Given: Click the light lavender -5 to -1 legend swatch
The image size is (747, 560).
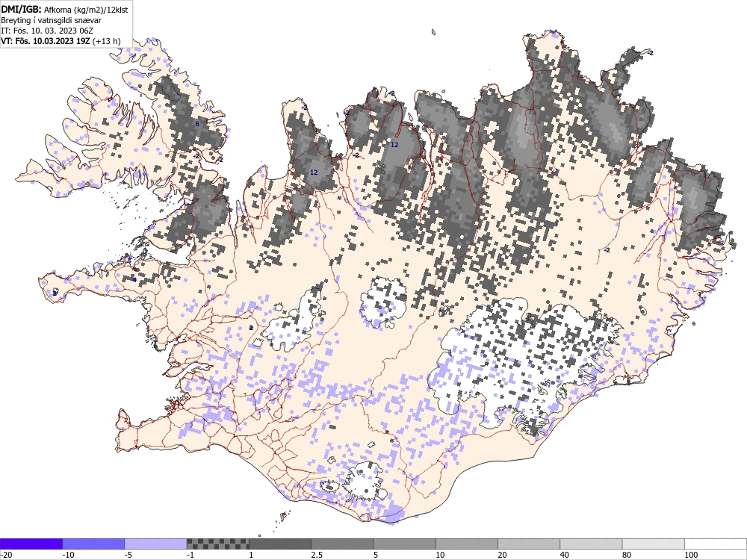Looking at the screenshot, I should point(155,544).
